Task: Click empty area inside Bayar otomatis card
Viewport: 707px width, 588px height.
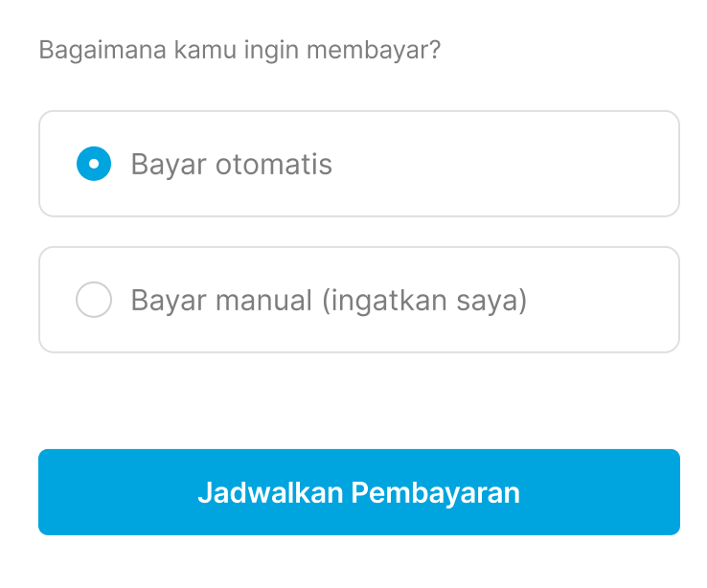Action: (505, 164)
